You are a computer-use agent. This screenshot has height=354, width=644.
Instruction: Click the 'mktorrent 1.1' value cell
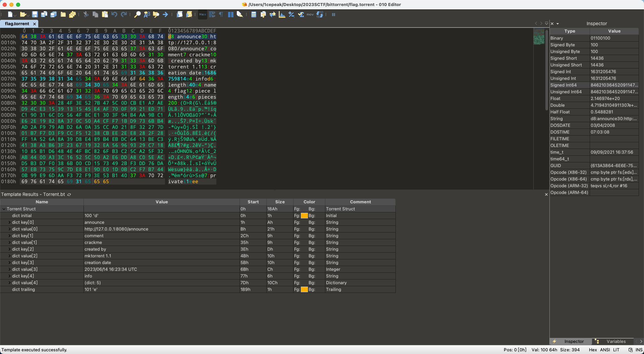161,256
